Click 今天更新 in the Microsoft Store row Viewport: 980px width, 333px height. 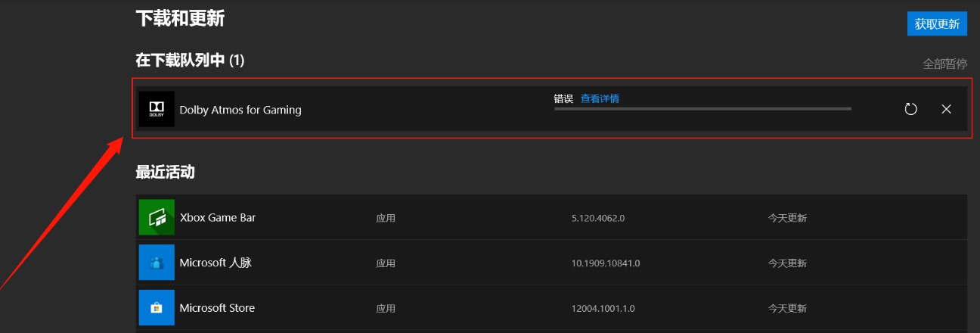pyautogui.click(x=787, y=309)
